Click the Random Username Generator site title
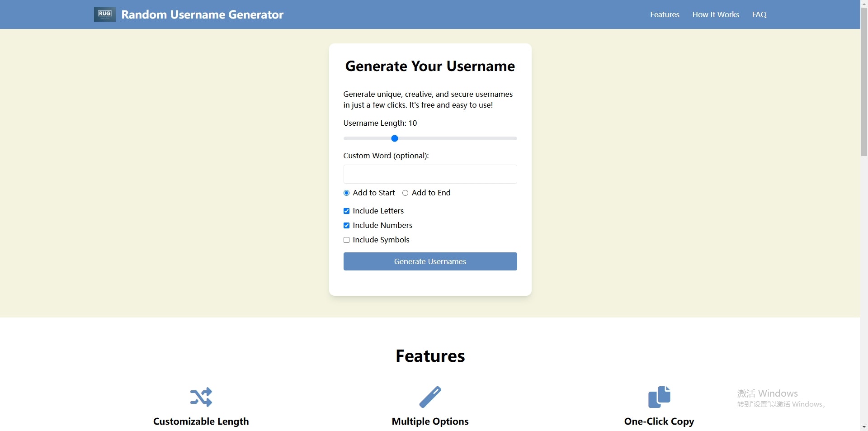Image resolution: width=868 pixels, height=431 pixels. (202, 14)
